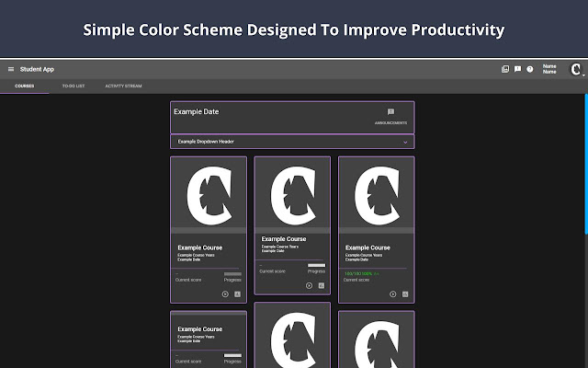The image size is (588, 368).
Task: Click report icon on first-row left course card
Action: [237, 294]
